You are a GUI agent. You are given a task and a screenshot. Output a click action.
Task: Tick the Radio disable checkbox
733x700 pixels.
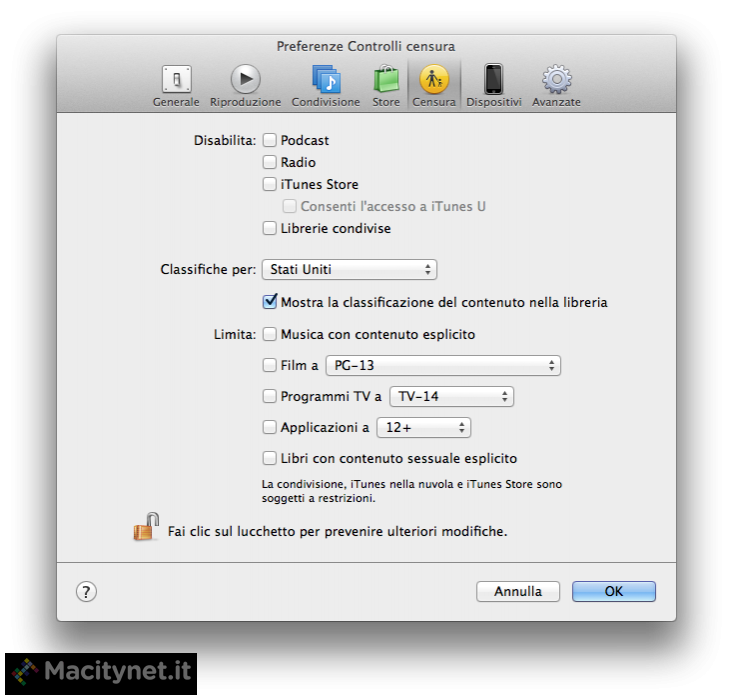tap(270, 162)
